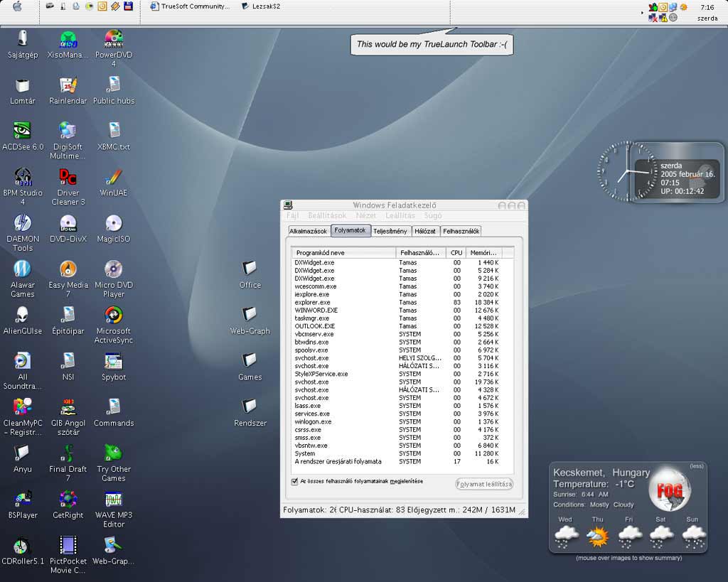
Task: Open the Office folder on desktop
Action: coord(250,269)
